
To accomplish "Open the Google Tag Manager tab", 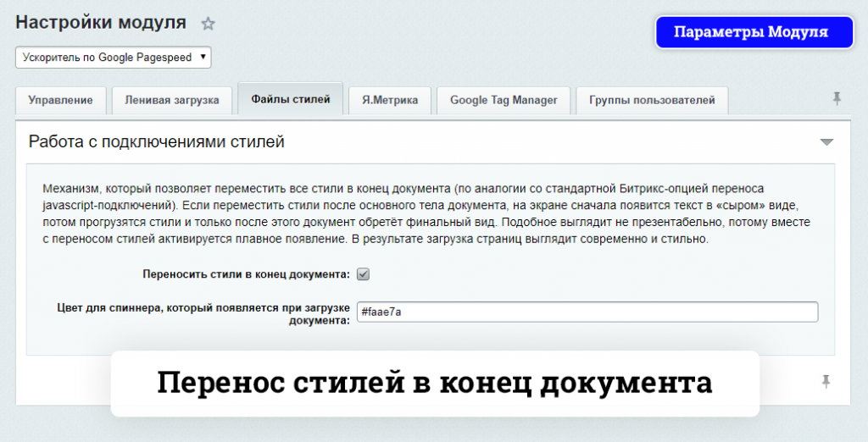I will [x=504, y=100].
